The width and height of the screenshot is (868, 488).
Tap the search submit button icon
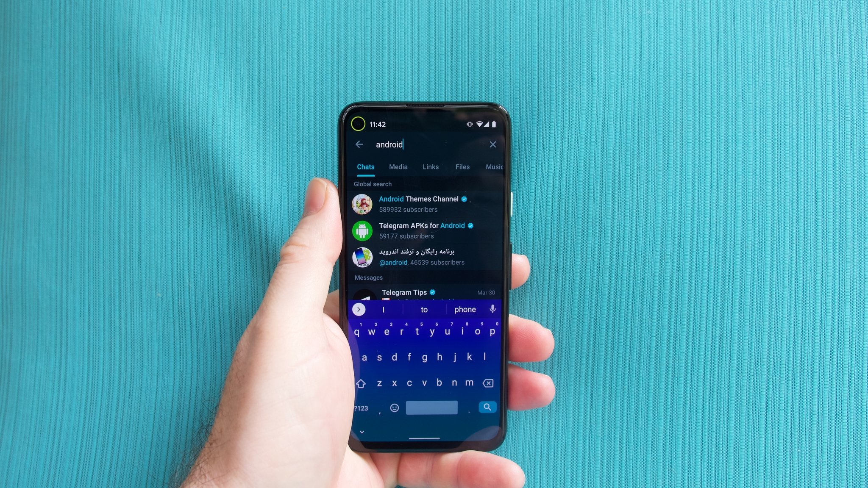pos(488,407)
